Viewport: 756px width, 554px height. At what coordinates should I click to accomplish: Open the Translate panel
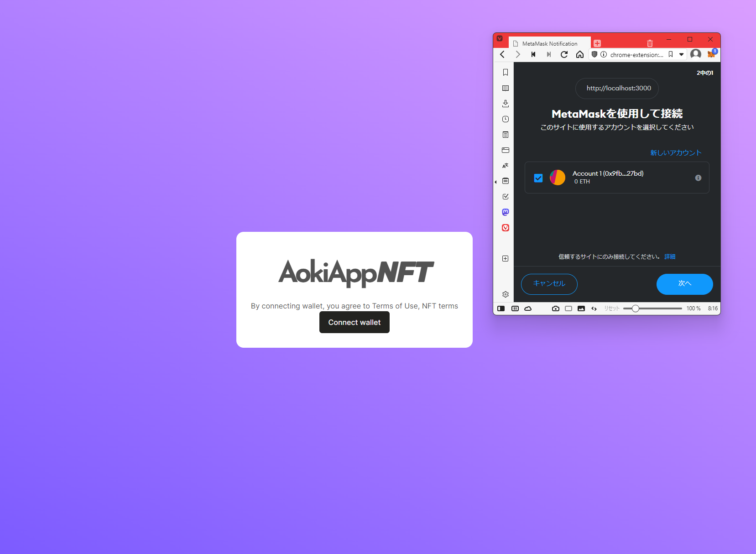(506, 166)
